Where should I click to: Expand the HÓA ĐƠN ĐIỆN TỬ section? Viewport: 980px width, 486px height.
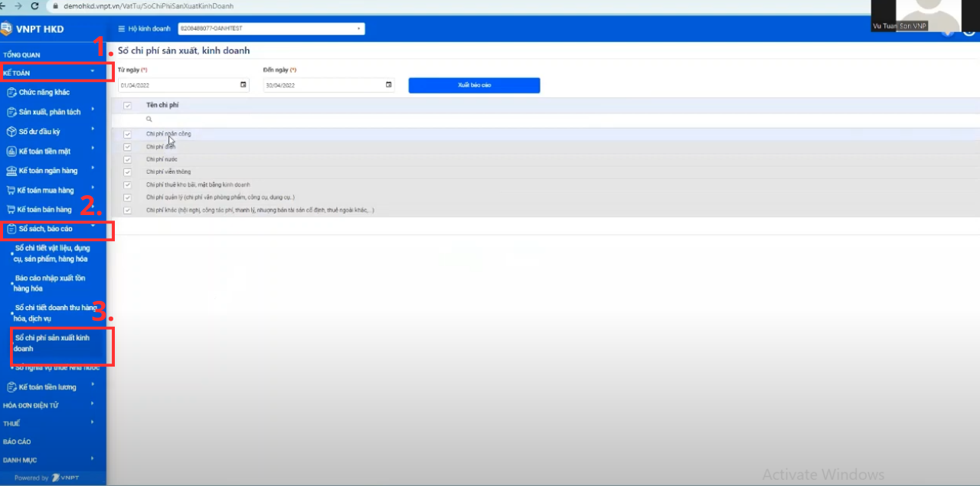point(51,405)
